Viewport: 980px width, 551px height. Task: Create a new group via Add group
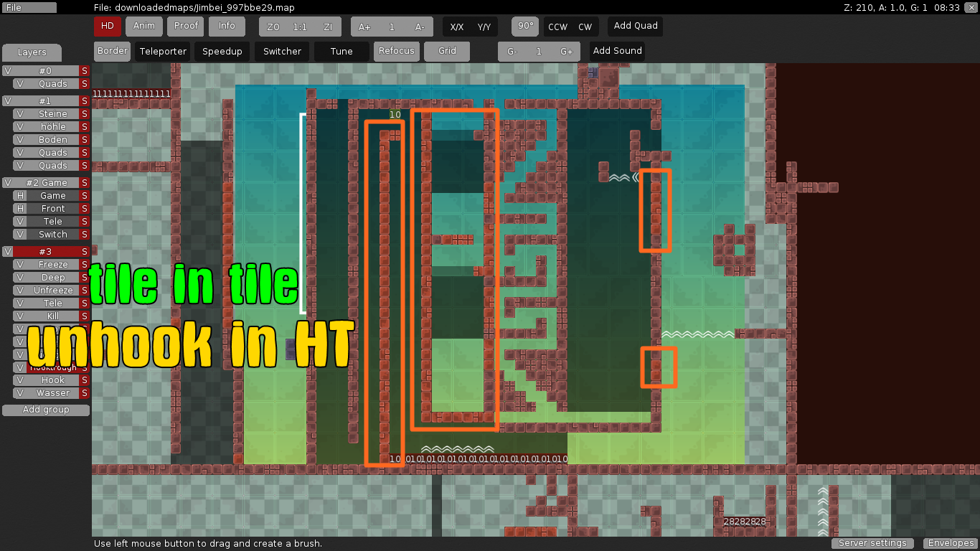coord(45,410)
